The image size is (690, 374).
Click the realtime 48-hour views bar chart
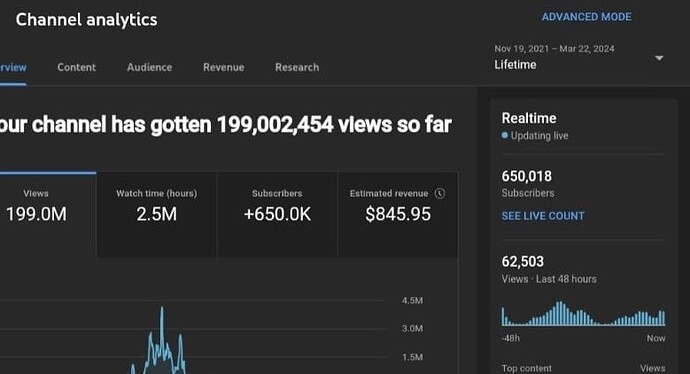point(584,313)
